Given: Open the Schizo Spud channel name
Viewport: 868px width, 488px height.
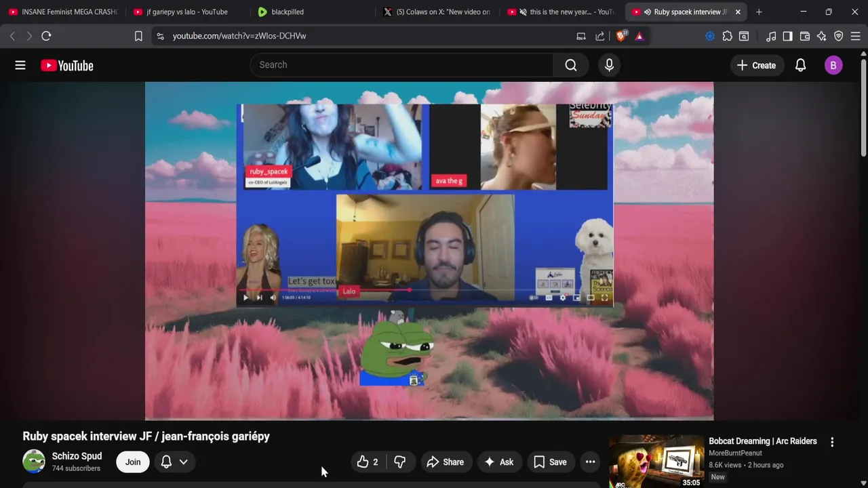Looking at the screenshot, I should point(77,456).
